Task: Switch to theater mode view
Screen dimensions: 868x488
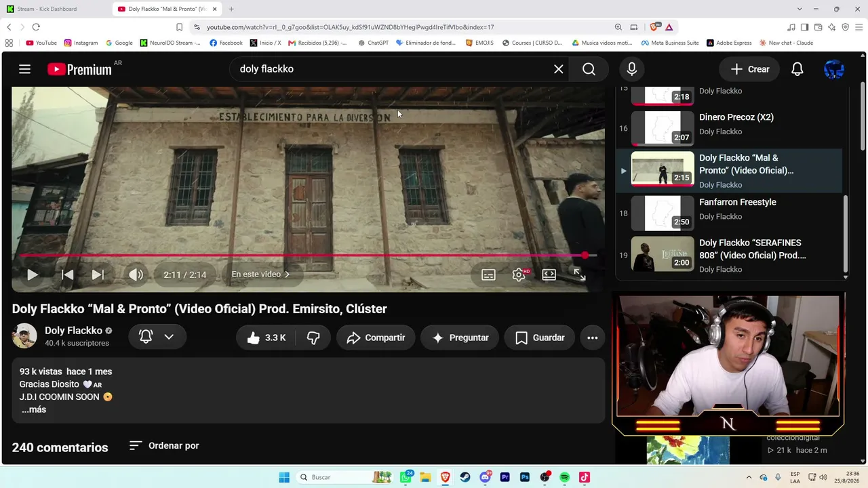Action: point(549,274)
